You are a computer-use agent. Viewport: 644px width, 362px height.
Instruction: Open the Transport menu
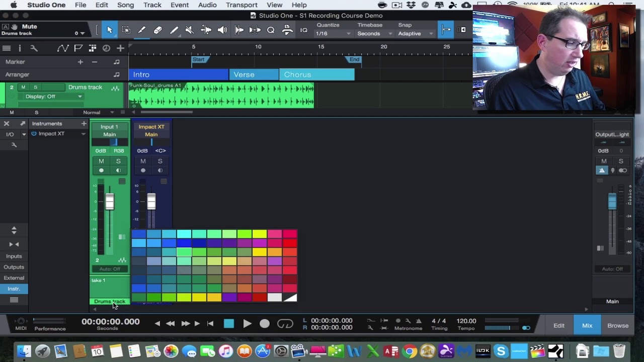(242, 5)
